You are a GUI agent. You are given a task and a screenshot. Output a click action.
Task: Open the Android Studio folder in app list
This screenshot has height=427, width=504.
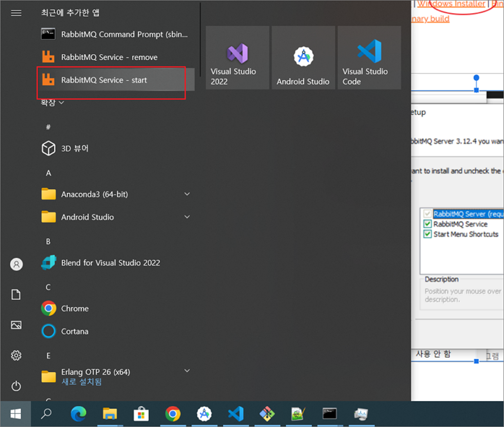pos(116,217)
